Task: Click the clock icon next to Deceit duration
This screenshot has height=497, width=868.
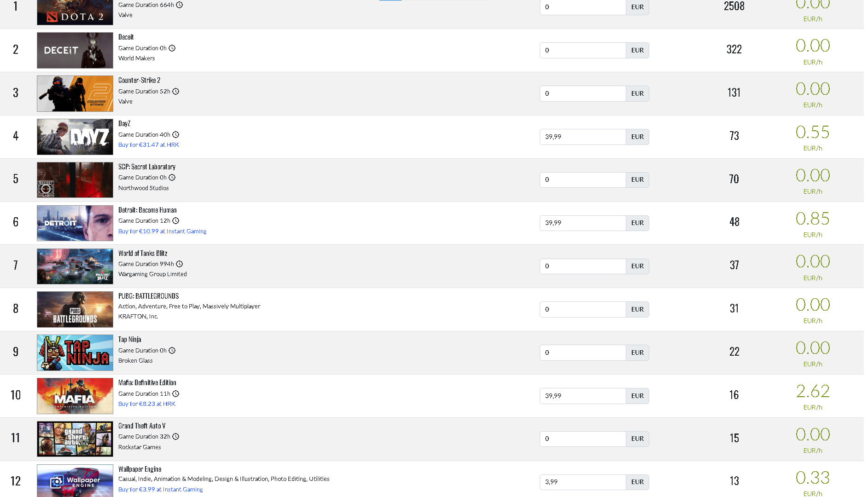Action: (172, 48)
